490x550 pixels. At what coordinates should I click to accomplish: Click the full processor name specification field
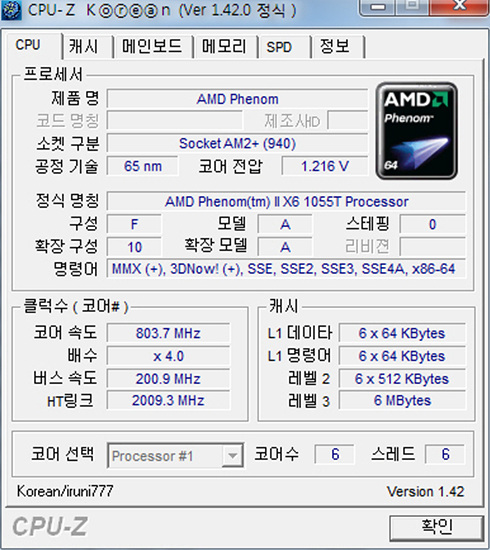287,202
